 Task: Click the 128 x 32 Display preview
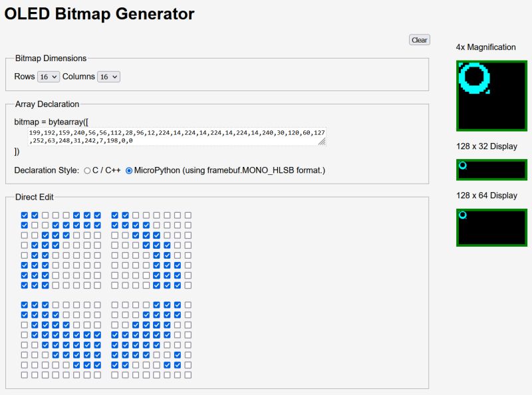click(492, 170)
